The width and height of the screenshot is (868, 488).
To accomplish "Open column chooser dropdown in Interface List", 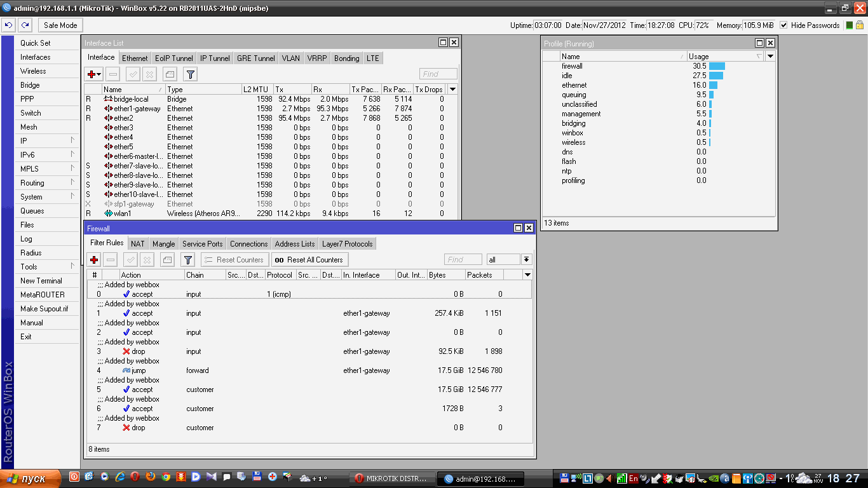I will coord(452,90).
